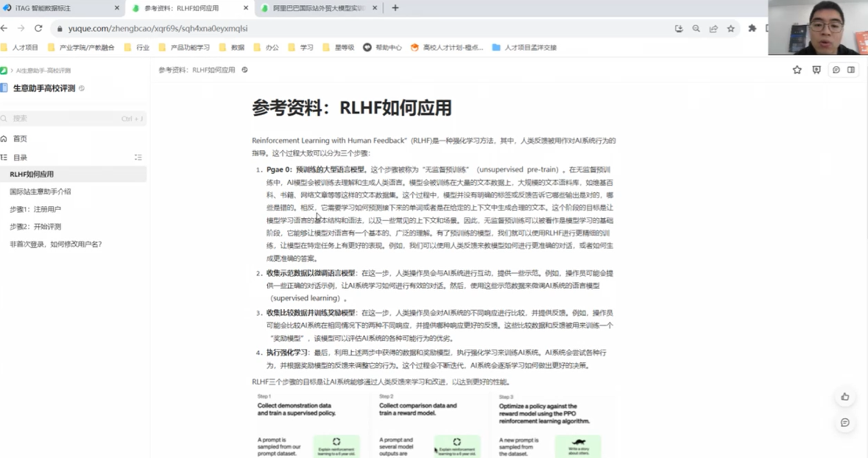Go back to the previous page
868x458 pixels.
click(x=4, y=28)
